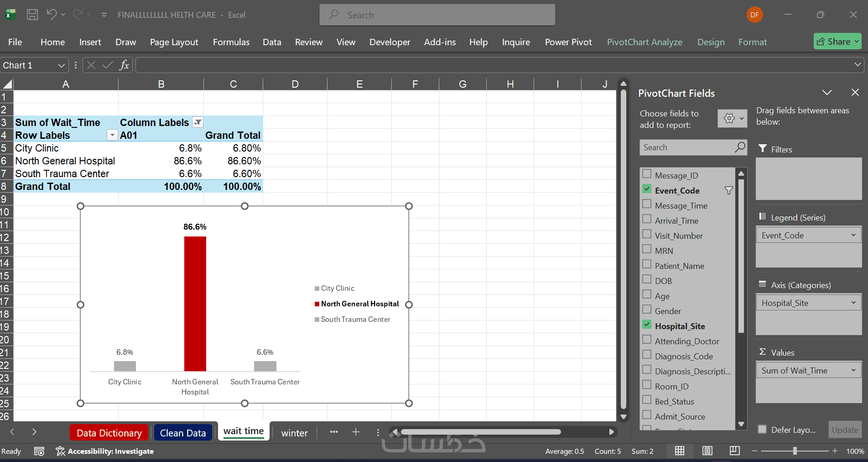Open the Power Pivot tab
Screen dimensions: 868x462
click(568, 42)
